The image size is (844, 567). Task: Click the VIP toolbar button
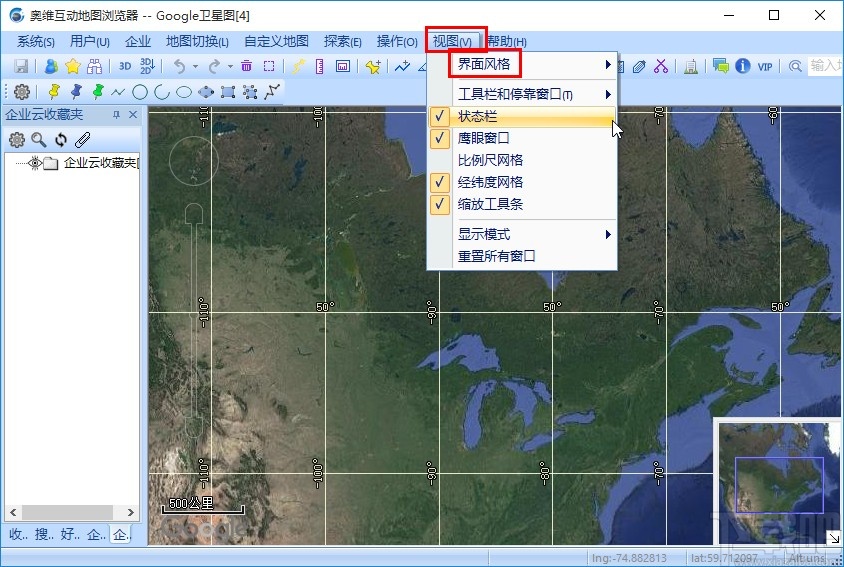click(765, 66)
